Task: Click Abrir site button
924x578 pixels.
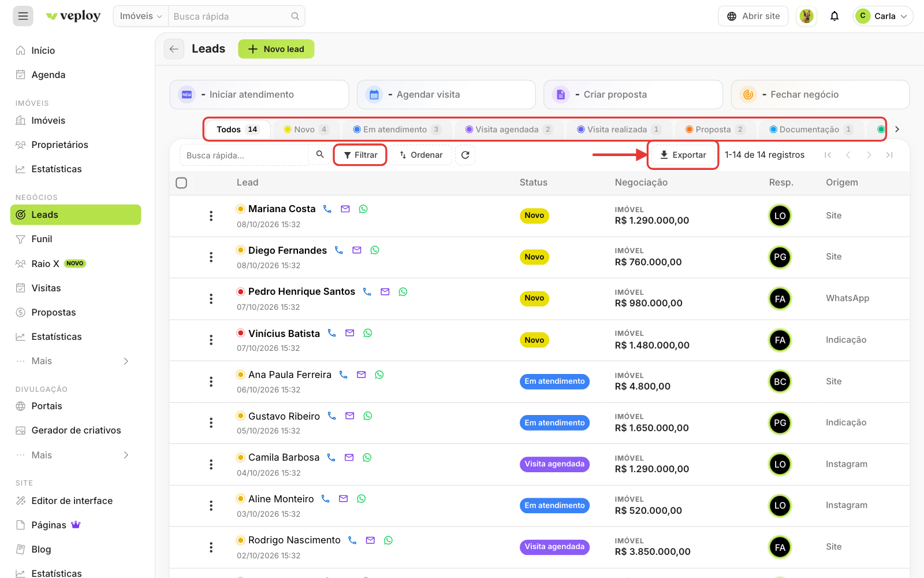Action: [x=753, y=16]
